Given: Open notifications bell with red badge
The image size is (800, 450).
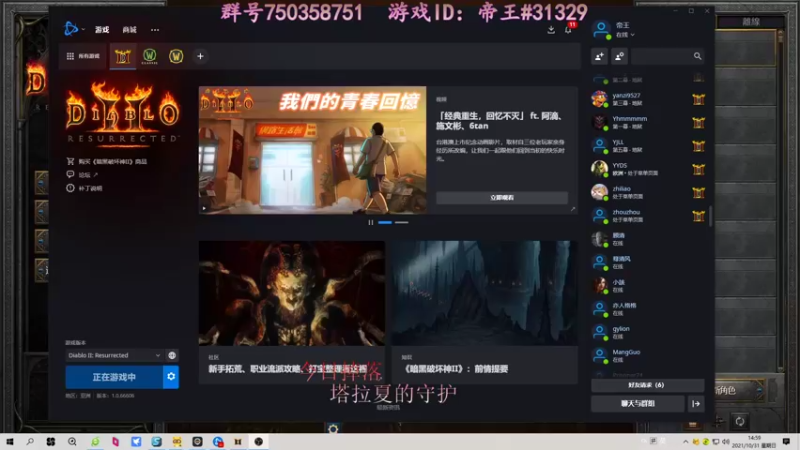Looking at the screenshot, I should point(568,29).
